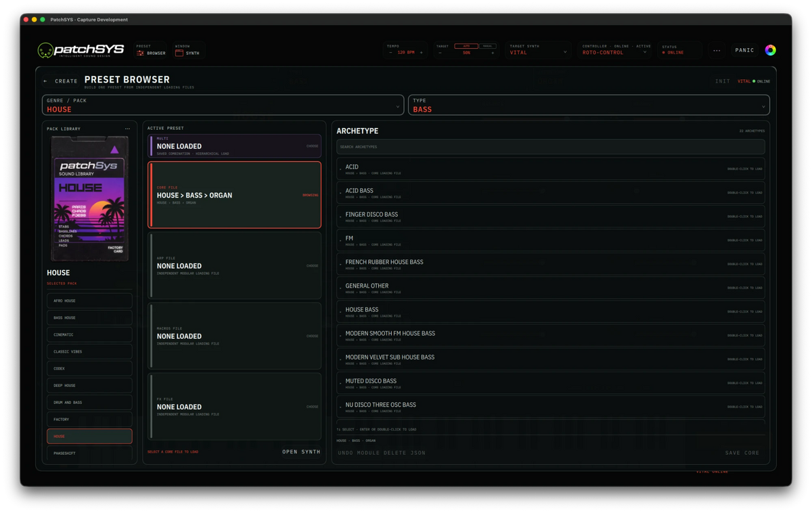Select the FACTORY pack
This screenshot has height=513, width=812.
click(x=89, y=419)
